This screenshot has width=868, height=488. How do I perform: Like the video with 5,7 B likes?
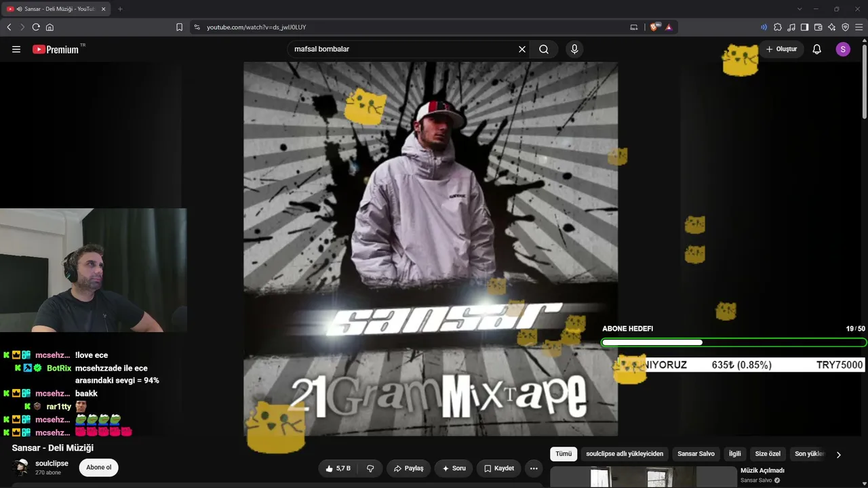pos(338,468)
